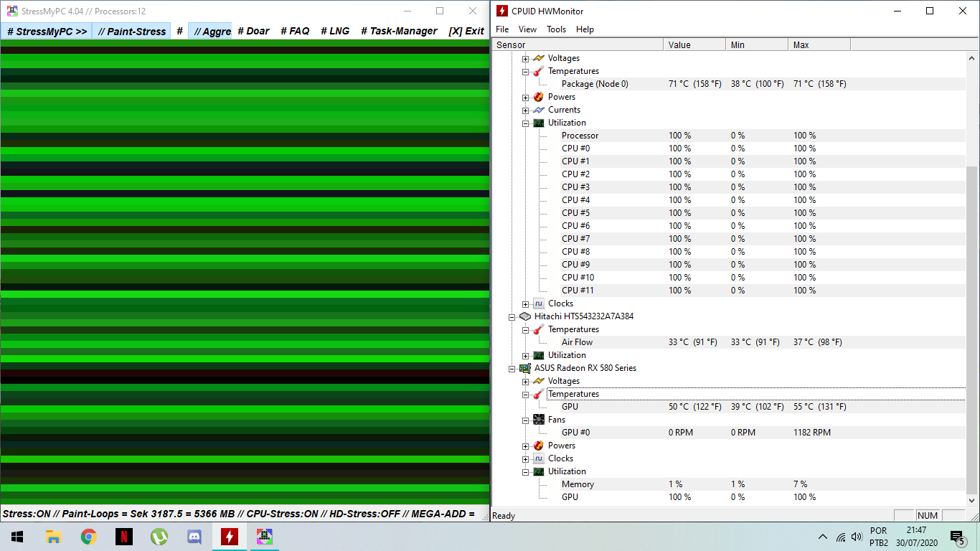Expand the CPU Powers node

(525, 97)
